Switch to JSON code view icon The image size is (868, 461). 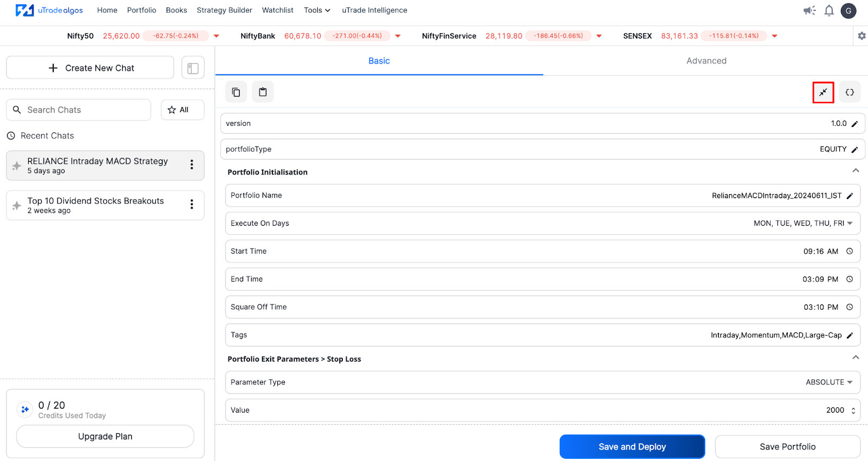click(x=850, y=92)
